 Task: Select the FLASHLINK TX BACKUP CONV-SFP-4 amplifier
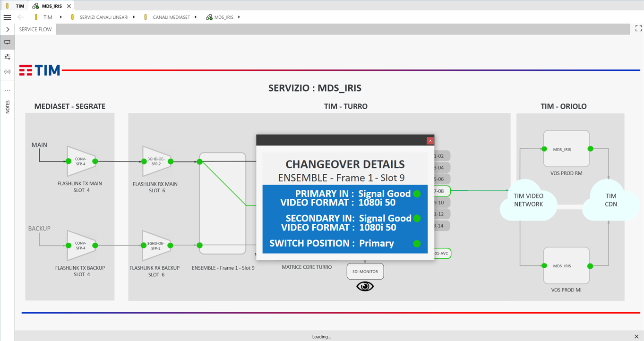(82, 245)
